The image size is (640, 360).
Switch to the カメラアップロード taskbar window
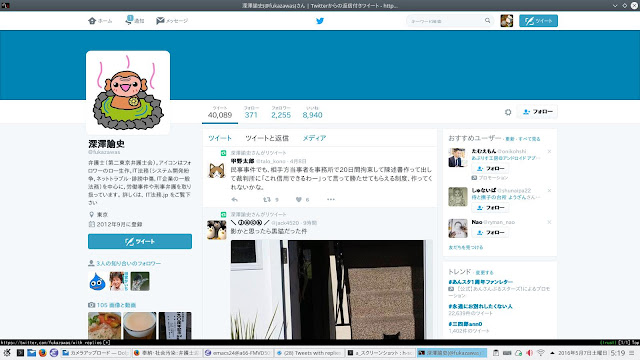(x=96, y=353)
